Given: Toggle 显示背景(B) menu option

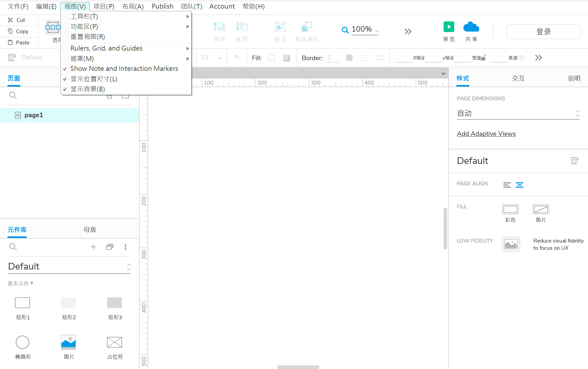Looking at the screenshot, I should (x=87, y=89).
